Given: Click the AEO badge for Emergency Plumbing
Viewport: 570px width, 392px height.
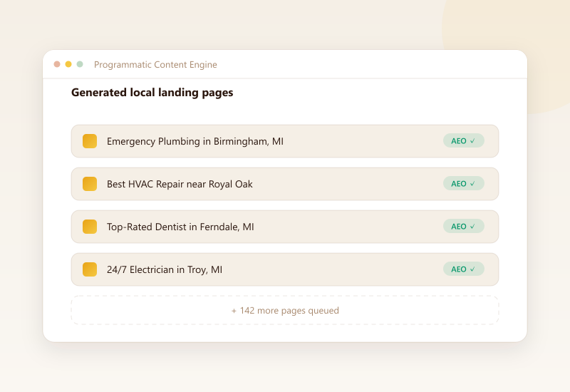Looking at the screenshot, I should click(x=464, y=140).
